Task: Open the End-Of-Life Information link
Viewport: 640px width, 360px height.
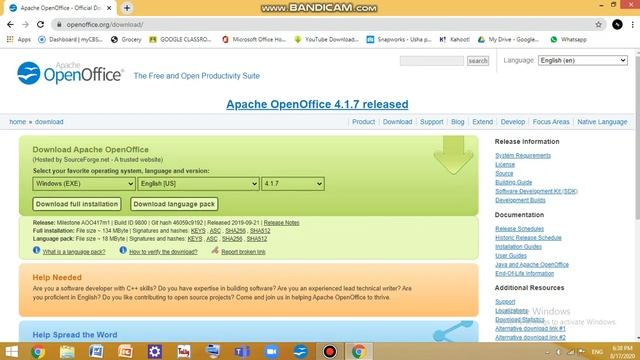Action: 524,273
